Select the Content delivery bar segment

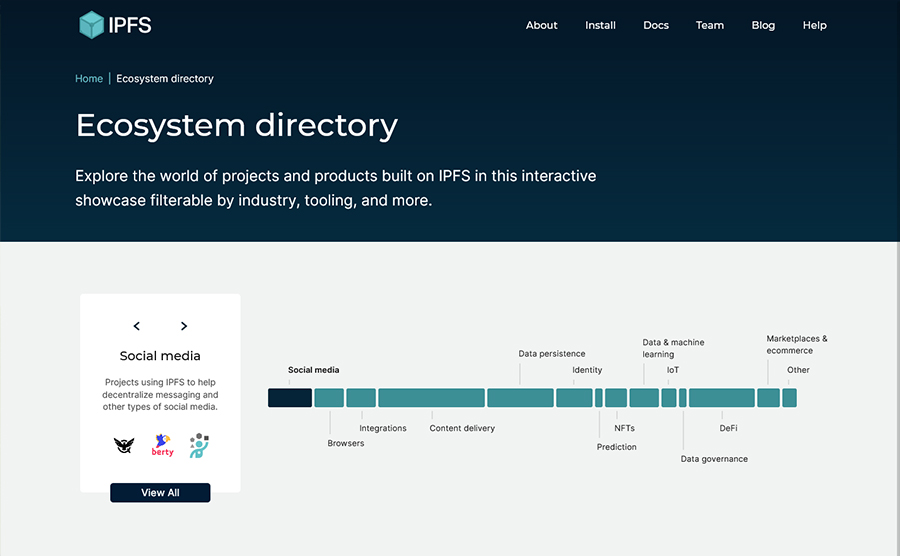[x=431, y=398]
